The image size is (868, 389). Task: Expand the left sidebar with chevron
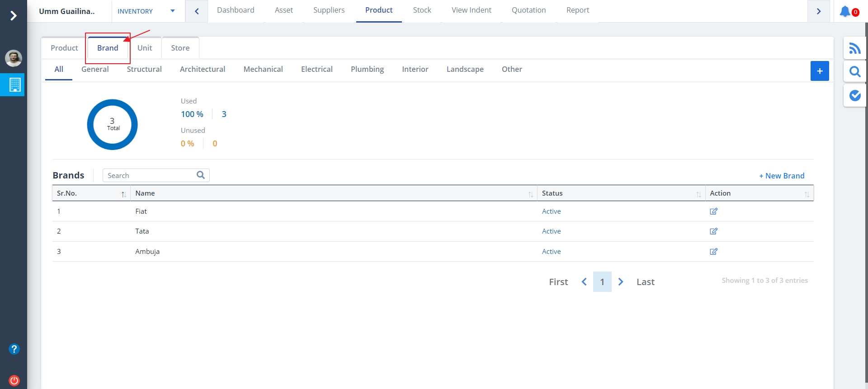(14, 16)
